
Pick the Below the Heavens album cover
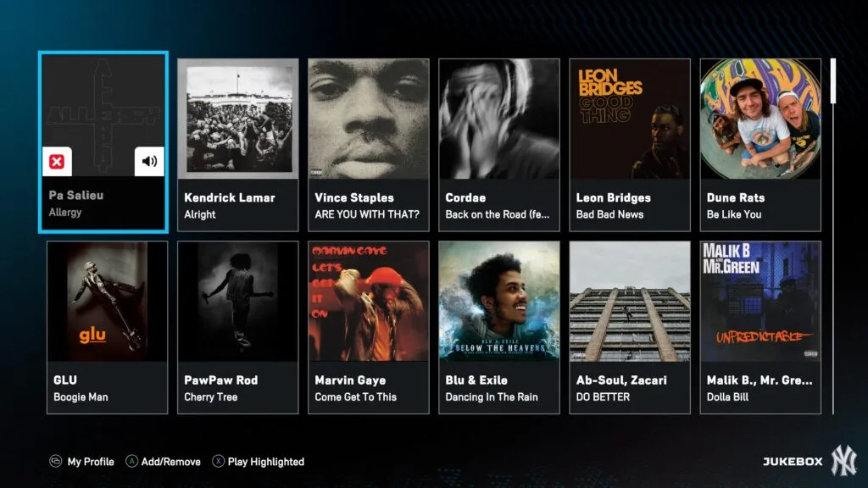[499, 302]
